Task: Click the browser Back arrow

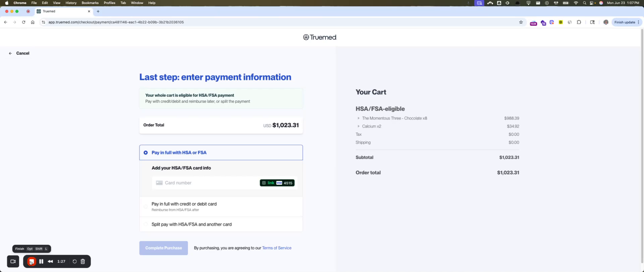Action: pyautogui.click(x=6, y=22)
